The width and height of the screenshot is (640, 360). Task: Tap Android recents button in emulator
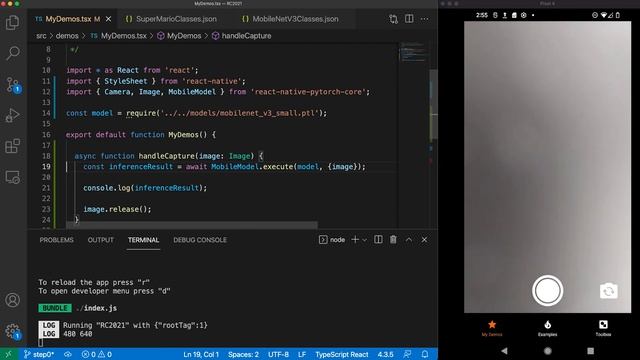(590, 351)
